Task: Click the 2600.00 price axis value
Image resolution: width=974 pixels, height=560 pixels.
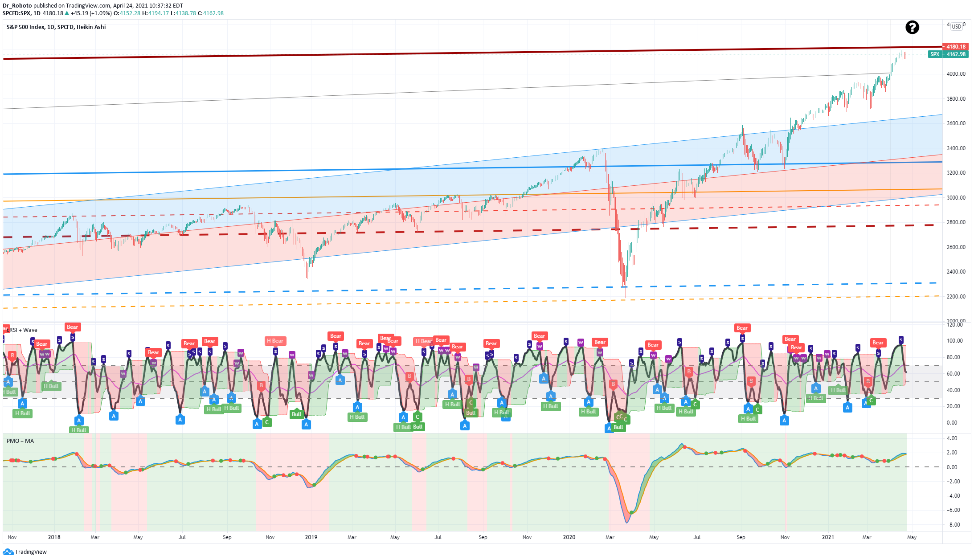Action: click(956, 247)
